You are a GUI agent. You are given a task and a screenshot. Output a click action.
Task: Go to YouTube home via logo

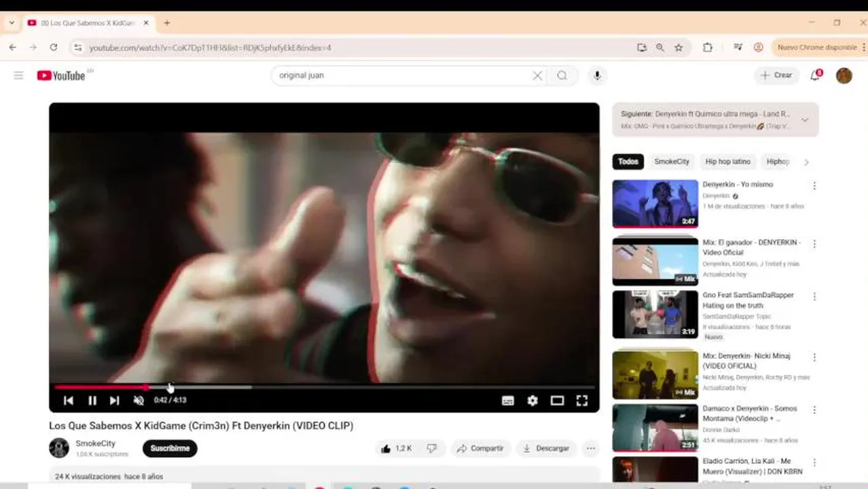pos(61,75)
